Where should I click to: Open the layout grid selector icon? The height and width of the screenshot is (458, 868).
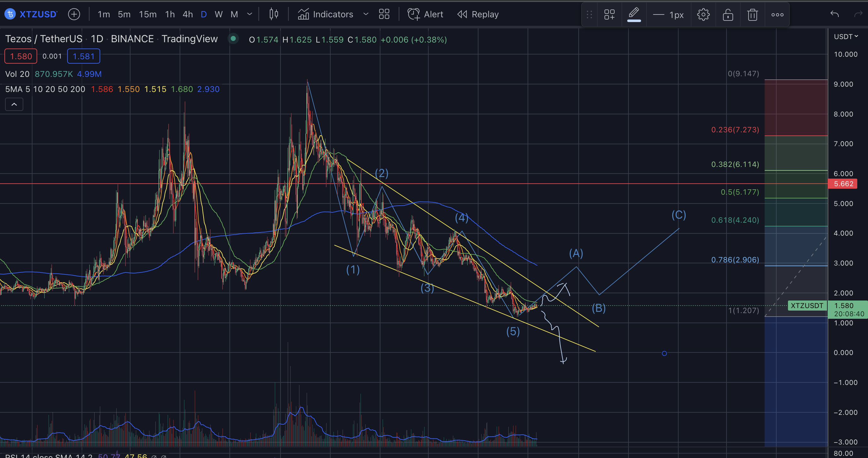384,14
